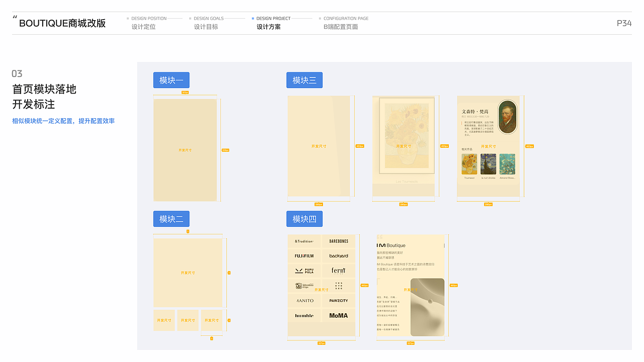The width and height of the screenshot is (644, 362).
Task: Select the humble brand logo
Action: click(x=304, y=316)
